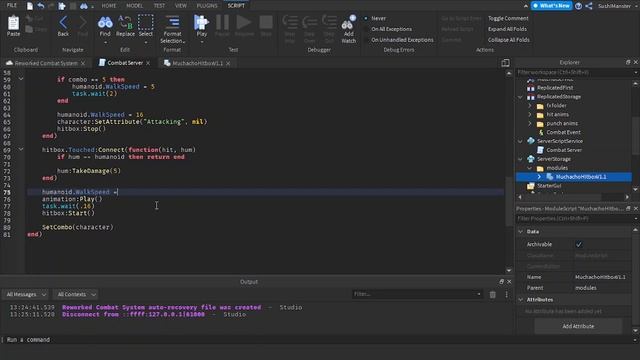Clear output with trash icon
This screenshot has height=360, width=640.
493,294
